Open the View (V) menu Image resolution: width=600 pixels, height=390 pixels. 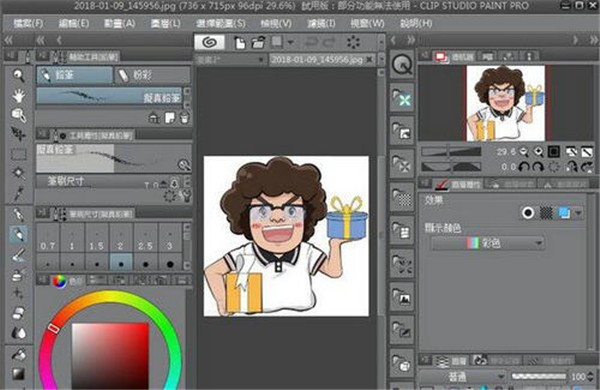point(276,23)
